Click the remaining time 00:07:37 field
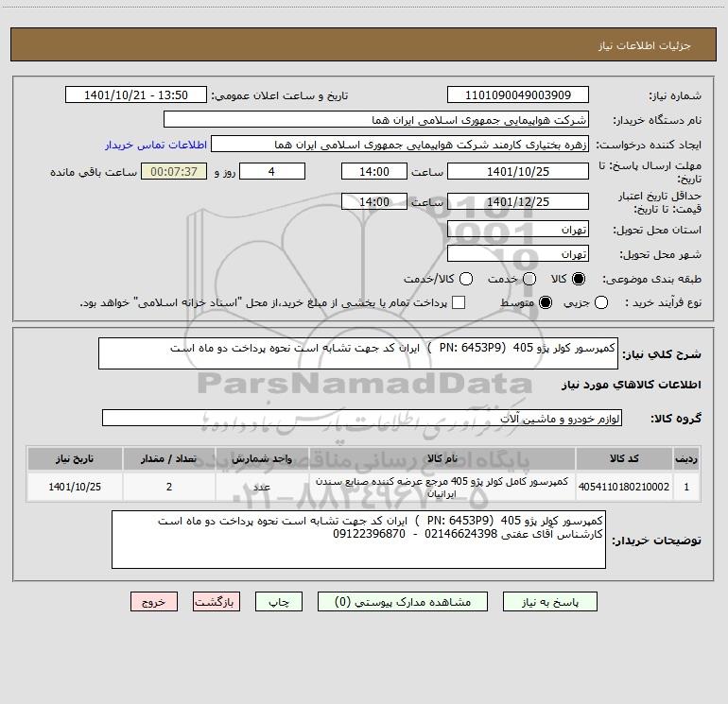 click(174, 172)
